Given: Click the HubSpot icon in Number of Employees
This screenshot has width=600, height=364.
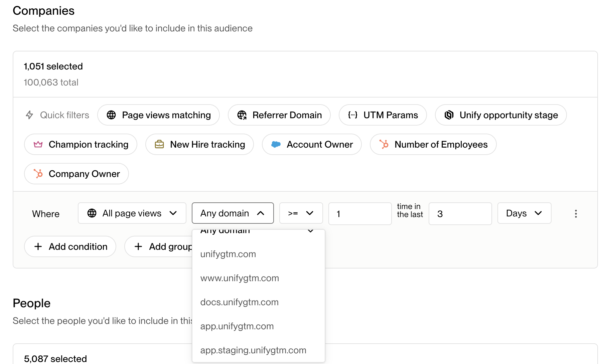Looking at the screenshot, I should pyautogui.click(x=384, y=144).
